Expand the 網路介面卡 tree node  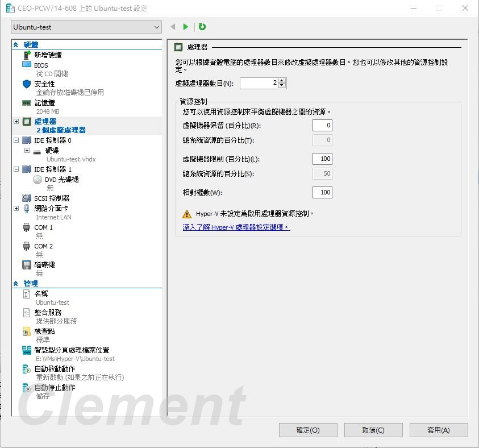coord(16,209)
